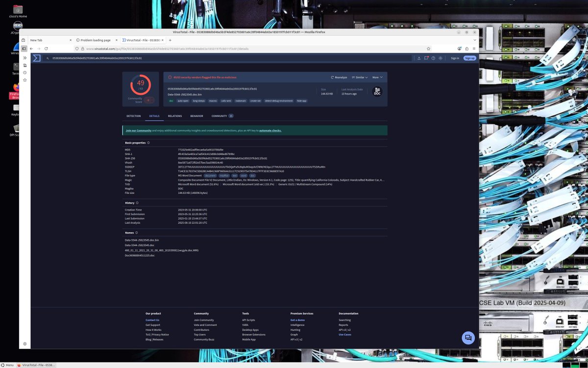Viewport: 588px width, 368px height.
Task: Select the VirusTotal logo in the top-left
Action: (x=36, y=58)
